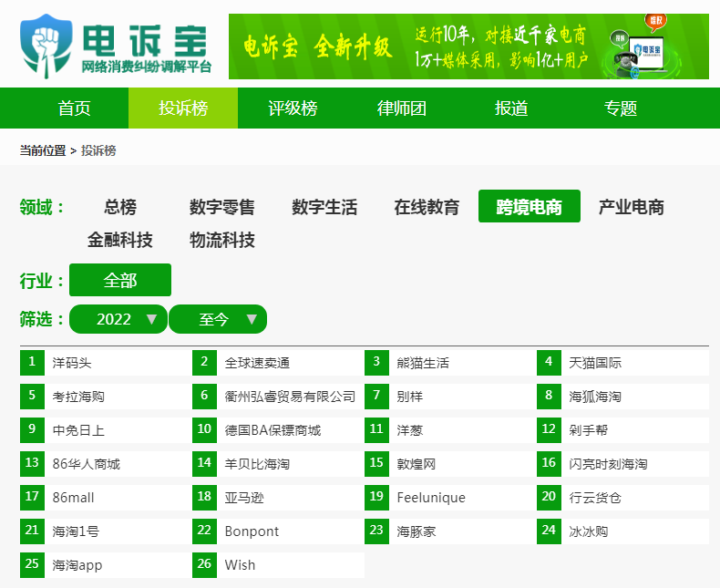Select the 数字生活 domain filter
The height and width of the screenshot is (588, 720).
(324, 206)
